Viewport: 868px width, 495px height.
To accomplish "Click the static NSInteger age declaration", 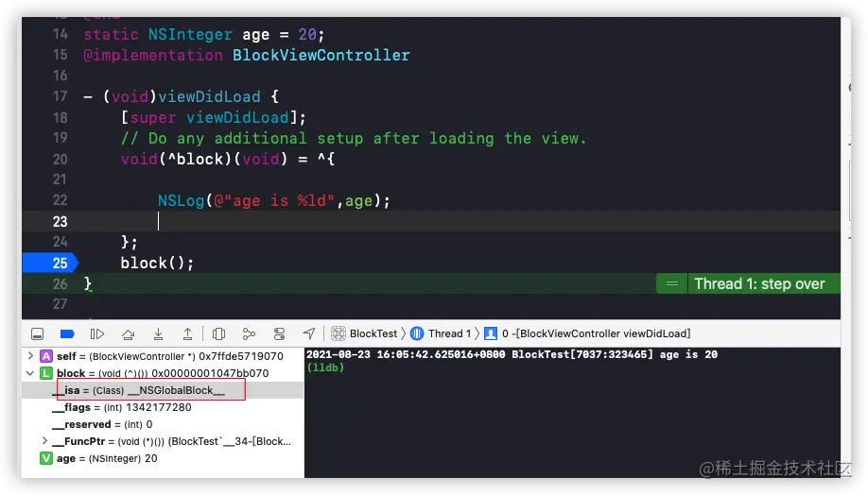I will [x=203, y=35].
